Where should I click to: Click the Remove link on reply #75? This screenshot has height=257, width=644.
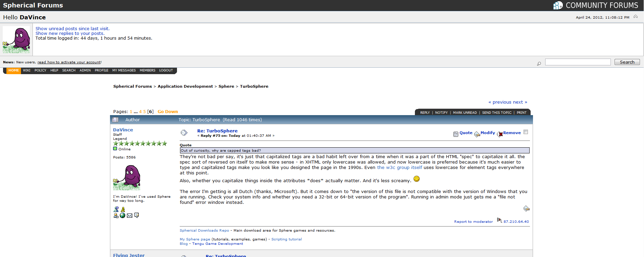coord(512,133)
